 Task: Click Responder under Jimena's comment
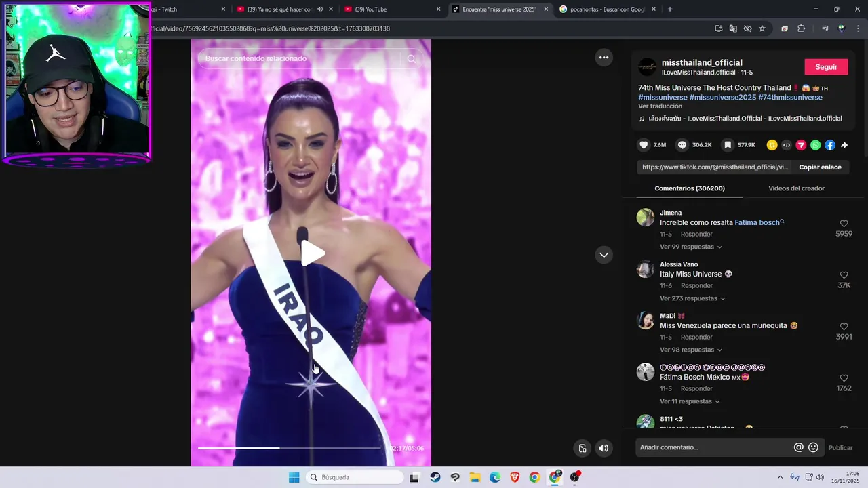696,234
